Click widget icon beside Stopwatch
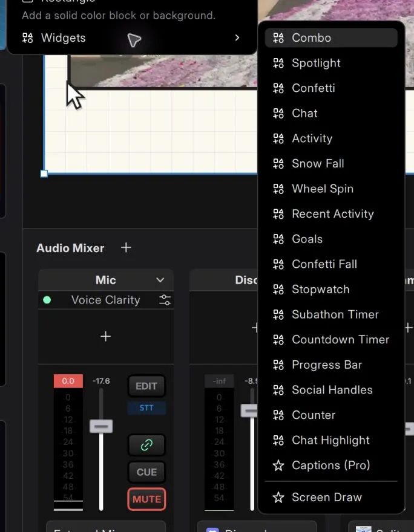 (278, 289)
